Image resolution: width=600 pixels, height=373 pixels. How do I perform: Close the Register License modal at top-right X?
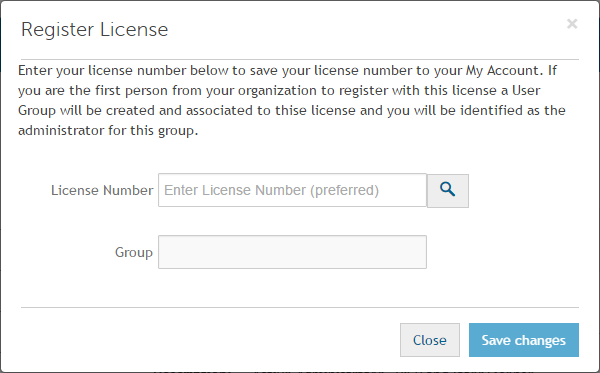pyautogui.click(x=572, y=24)
